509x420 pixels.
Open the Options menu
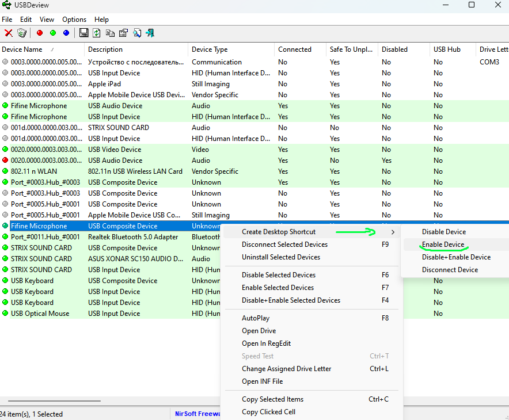pyautogui.click(x=74, y=20)
